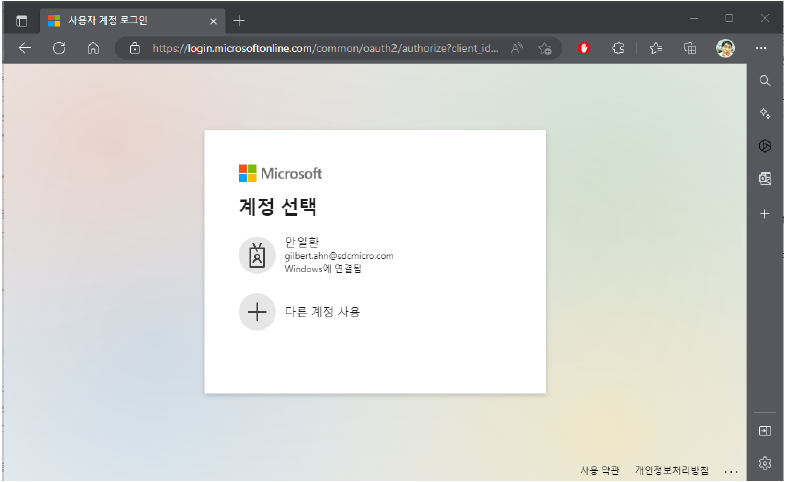The height and width of the screenshot is (482, 785).
Task: Close the 사용자 계정 로그인 tab
Action: (x=213, y=20)
